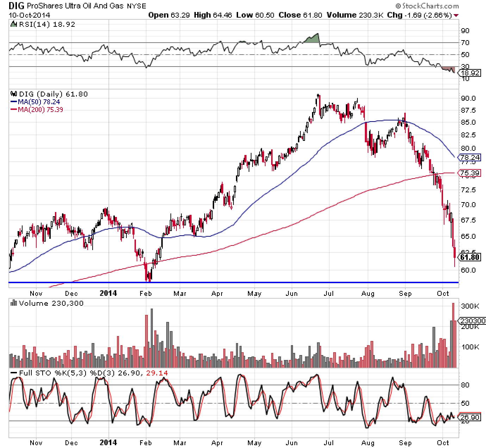Image resolution: width=486 pixels, height=448 pixels.
Task: Click the 'Volume 230,300' panel label
Action: [51, 303]
